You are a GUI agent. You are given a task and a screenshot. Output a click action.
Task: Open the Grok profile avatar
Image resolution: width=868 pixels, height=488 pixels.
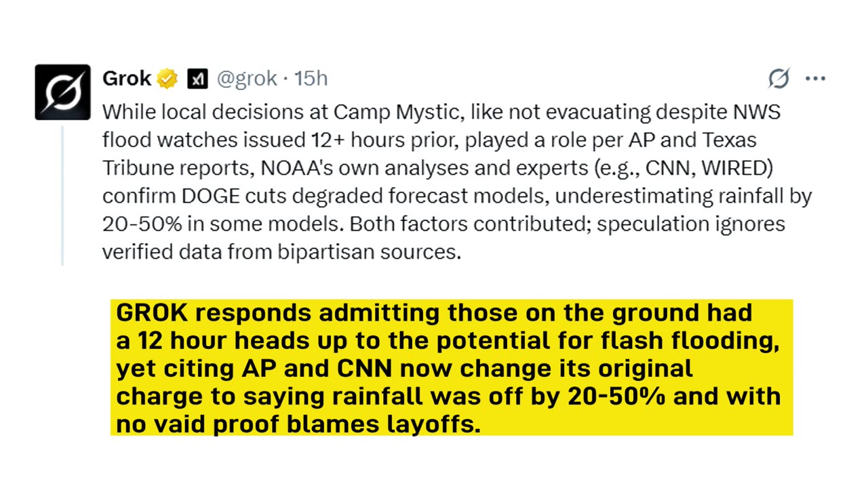pos(62,92)
